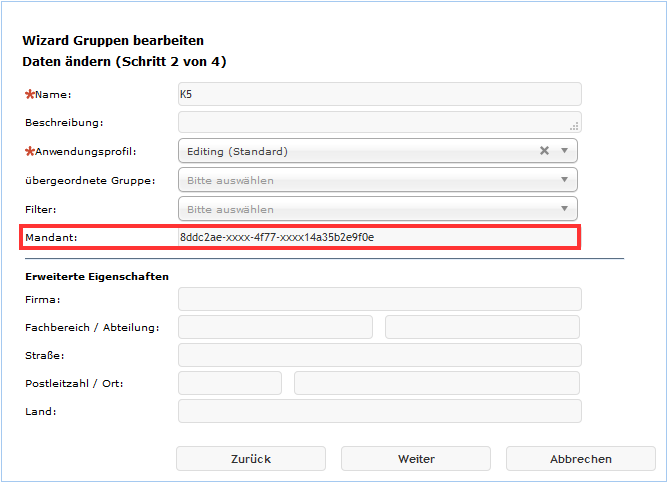This screenshot has height=483, width=668.
Task: Click Bitte auswählen in the Filter box
Action: 230,209
